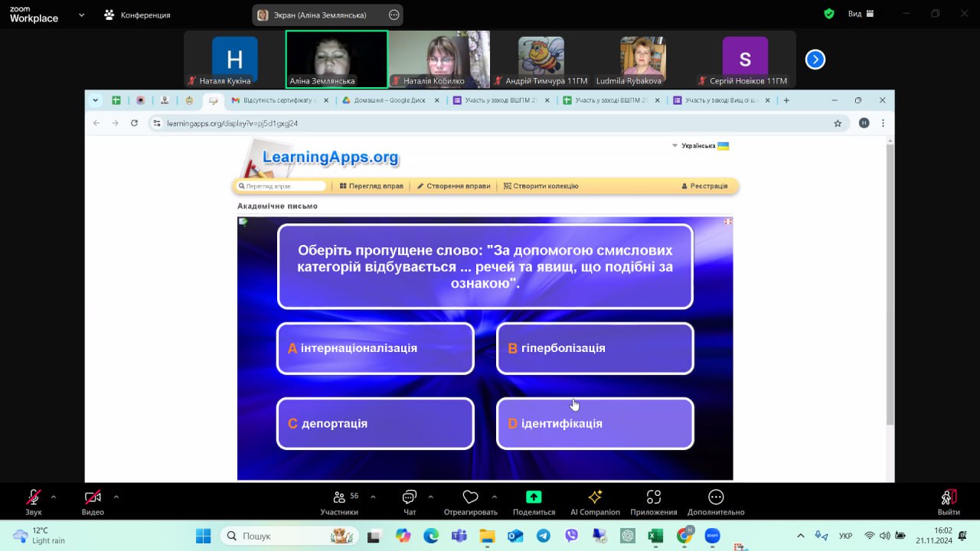
Task: Open the Приложения apps panel
Action: [x=654, y=502]
